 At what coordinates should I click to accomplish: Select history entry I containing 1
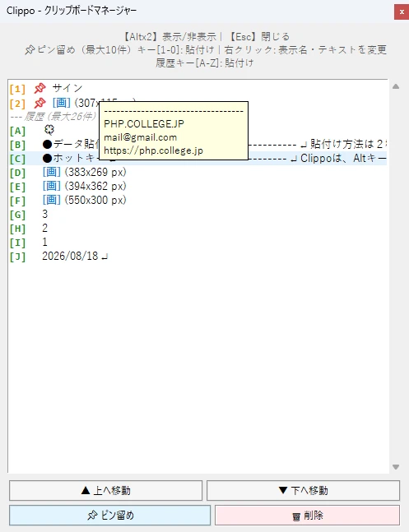point(198,242)
